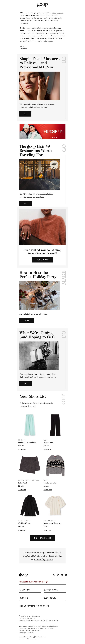Click the goop logo at top

tap(42, 4)
